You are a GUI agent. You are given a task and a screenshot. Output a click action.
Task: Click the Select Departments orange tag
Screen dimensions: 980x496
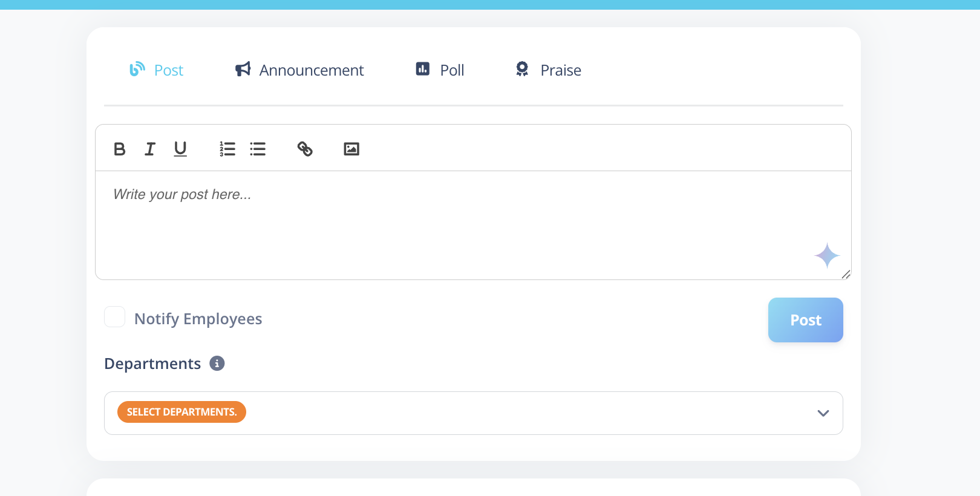tap(181, 412)
